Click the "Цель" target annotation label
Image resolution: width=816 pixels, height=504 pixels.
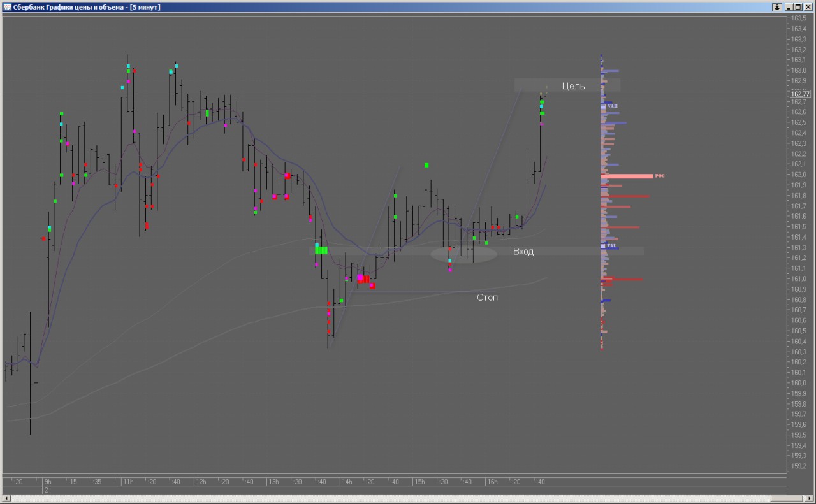point(573,86)
